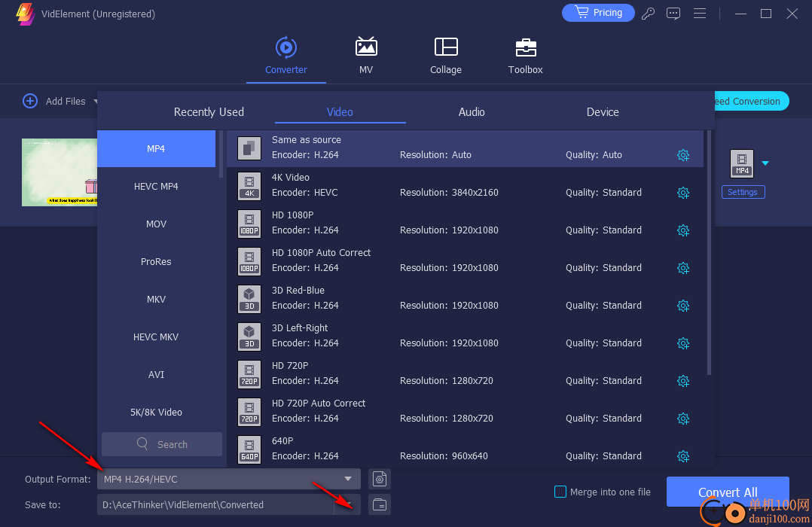The width and height of the screenshot is (812, 527).
Task: Open settings gear for 4K Video
Action: (683, 193)
